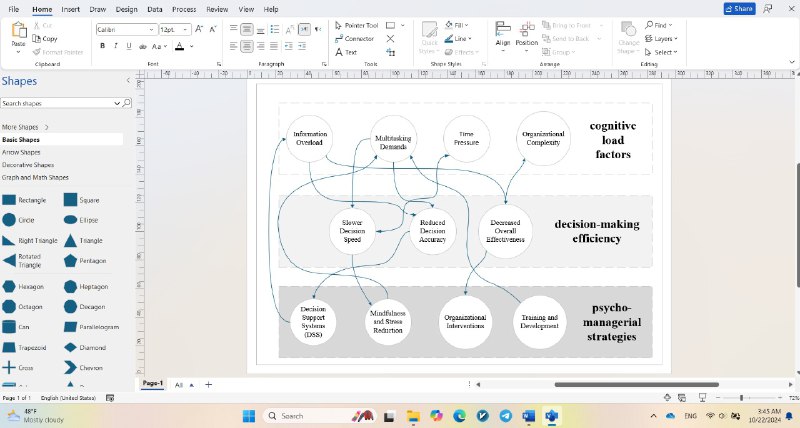Collapse the Shapes pane

pos(128,81)
